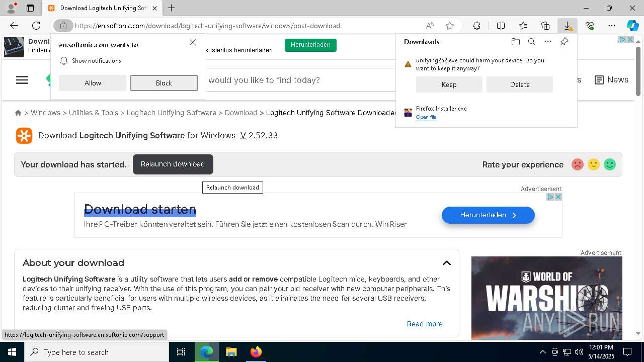Open Browser essentials heart icon
This screenshot has height=362, width=644.
(590, 26)
